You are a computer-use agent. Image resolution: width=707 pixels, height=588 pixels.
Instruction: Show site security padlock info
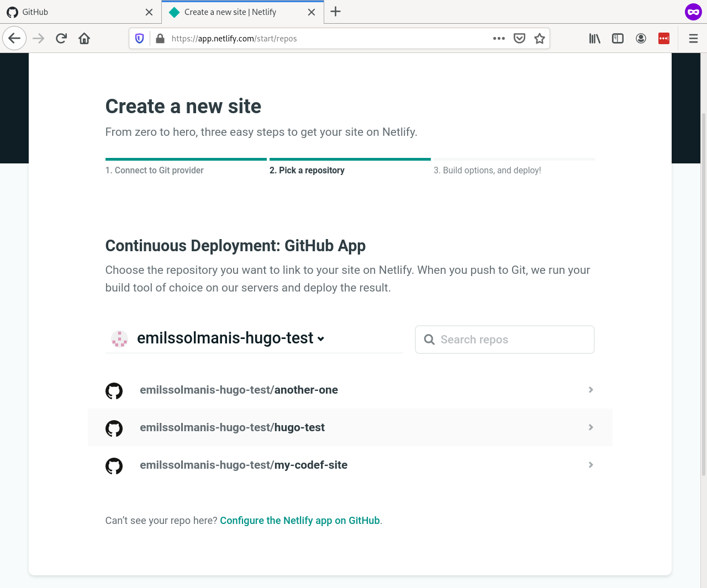pos(160,38)
